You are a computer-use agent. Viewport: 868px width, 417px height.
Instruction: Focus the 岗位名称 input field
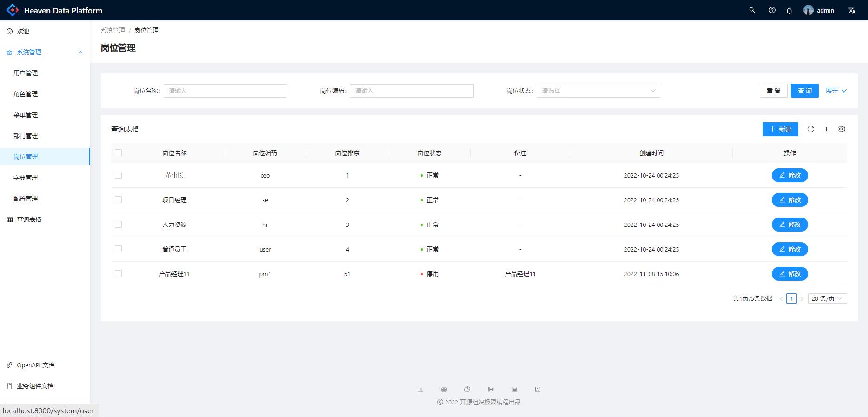[x=225, y=91]
